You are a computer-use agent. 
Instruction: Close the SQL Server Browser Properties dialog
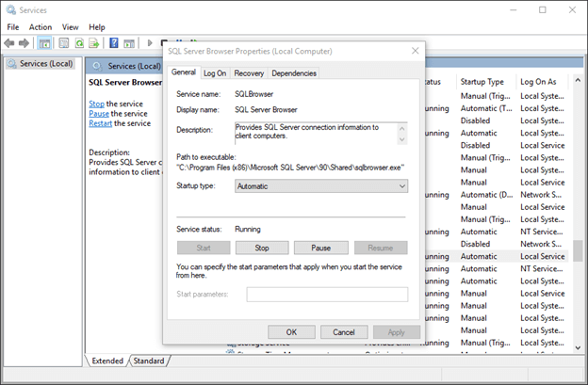click(416, 51)
